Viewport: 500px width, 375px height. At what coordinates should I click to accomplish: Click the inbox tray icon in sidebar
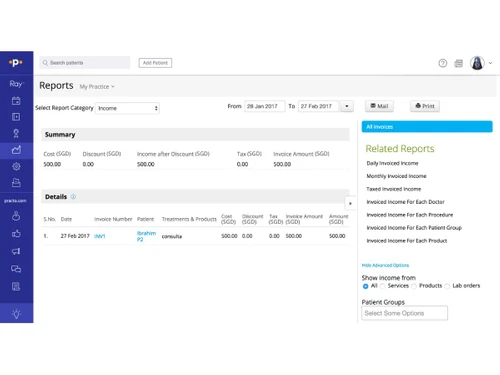pyautogui.click(x=16, y=182)
